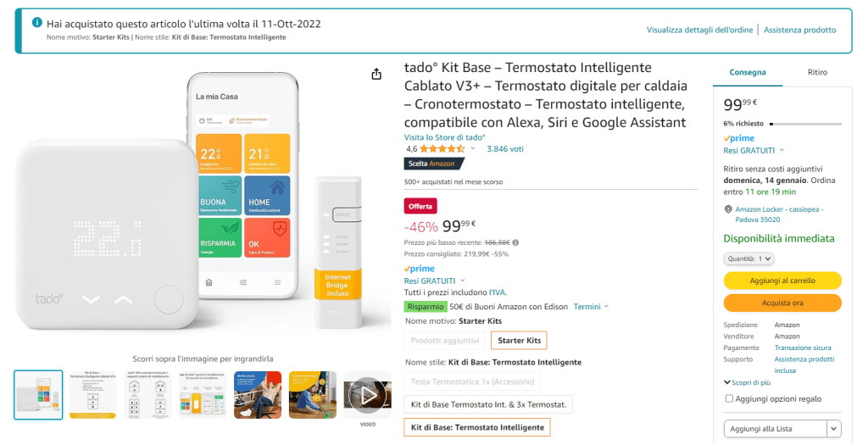Open the Quantità dropdown
This screenshot has height=445, width=868.
(748, 259)
